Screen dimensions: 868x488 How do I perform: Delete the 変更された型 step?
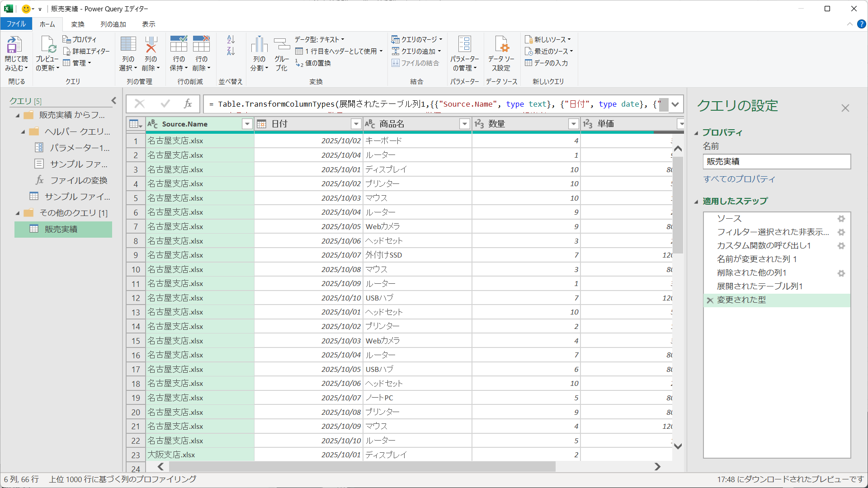pyautogui.click(x=709, y=300)
